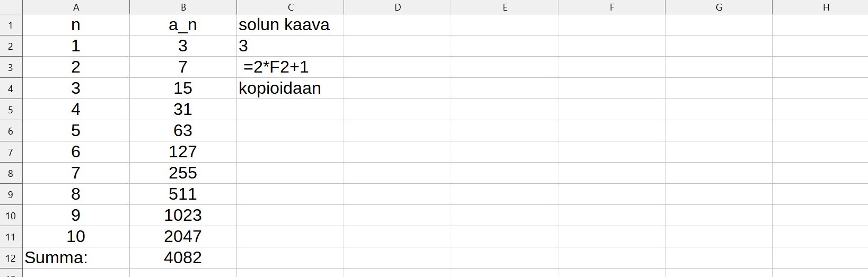
Task: Click the row 5 header
Action: [11, 110]
